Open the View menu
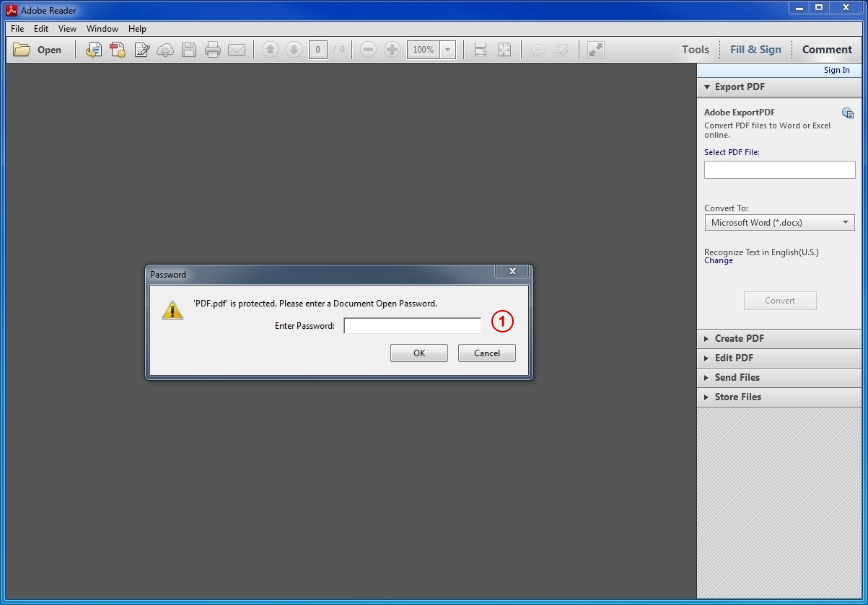This screenshot has width=868, height=605. pos(67,29)
